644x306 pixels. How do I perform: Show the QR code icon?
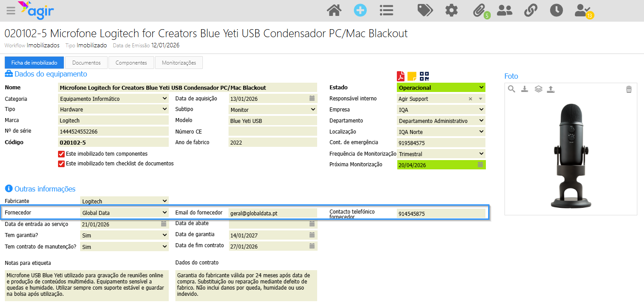pyautogui.click(x=424, y=76)
